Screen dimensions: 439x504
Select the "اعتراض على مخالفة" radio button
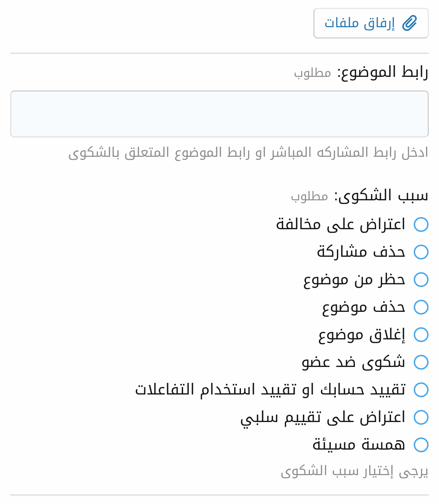tap(421, 224)
